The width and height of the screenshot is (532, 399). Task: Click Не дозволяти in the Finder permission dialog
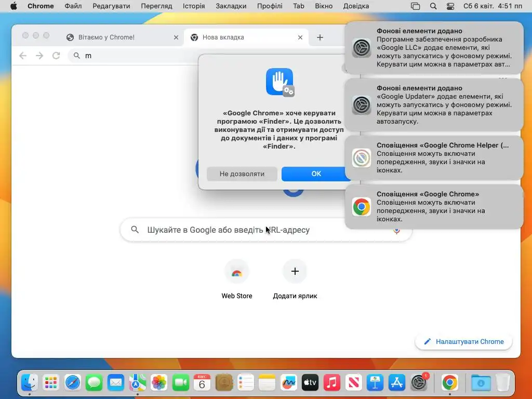click(x=242, y=174)
